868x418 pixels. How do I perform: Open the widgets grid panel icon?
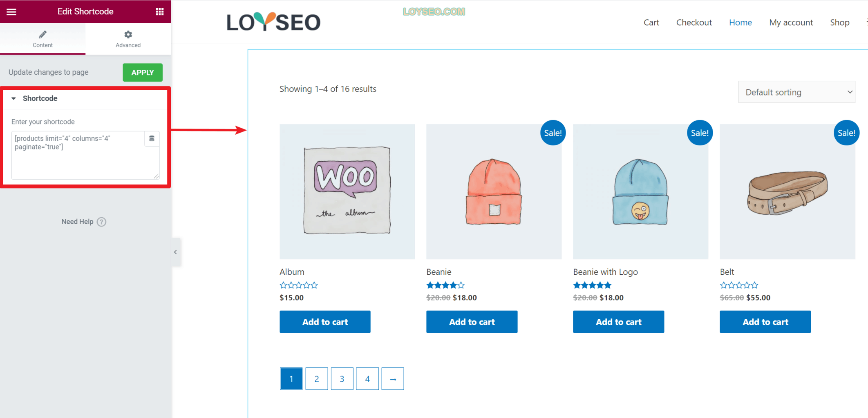pos(160,11)
